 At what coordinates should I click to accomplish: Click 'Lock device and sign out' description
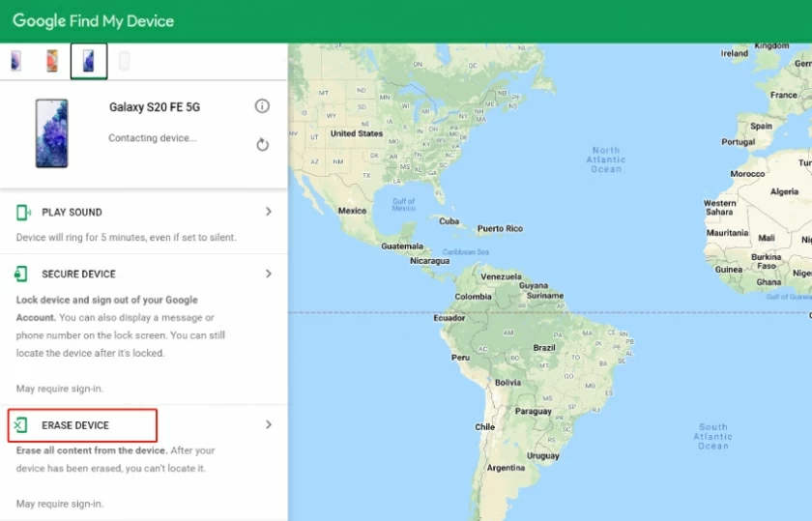click(x=121, y=327)
